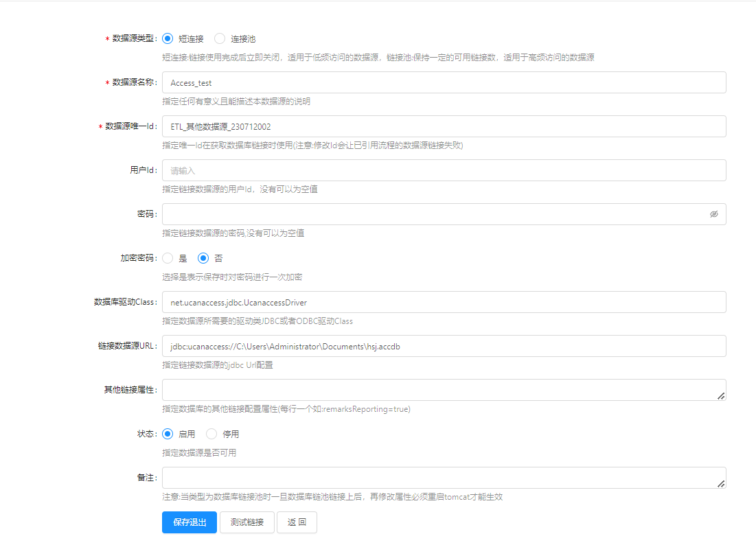This screenshot has height=556, width=756.
Task: Choose 否 for 加密密码
Action: 203,258
